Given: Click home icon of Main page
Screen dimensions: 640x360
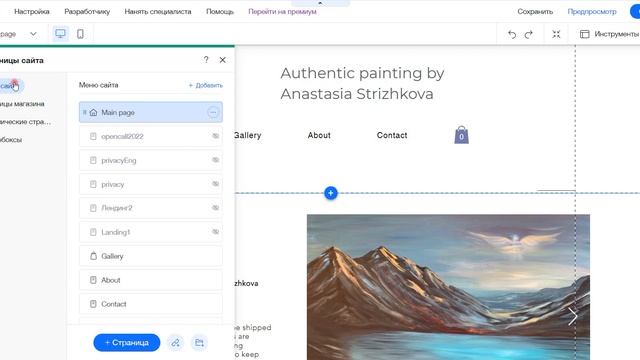Looking at the screenshot, I should (93, 112).
